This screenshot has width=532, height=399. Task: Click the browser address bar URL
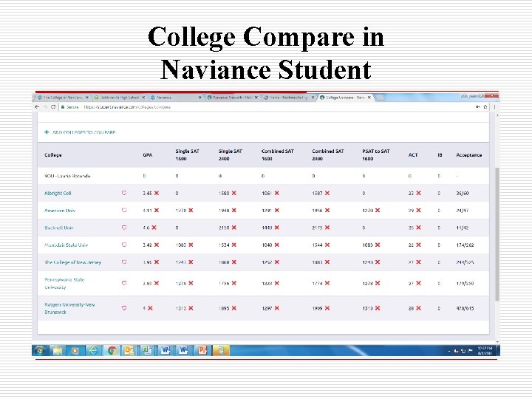(x=127, y=107)
